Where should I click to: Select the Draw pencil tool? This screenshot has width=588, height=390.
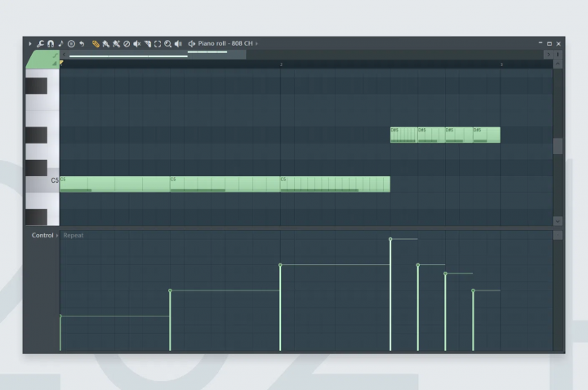(96, 44)
